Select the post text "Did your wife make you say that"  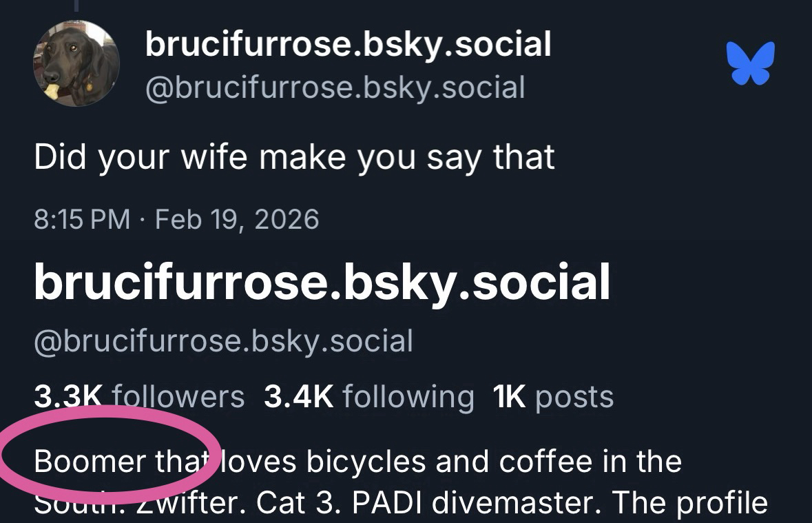point(294,158)
